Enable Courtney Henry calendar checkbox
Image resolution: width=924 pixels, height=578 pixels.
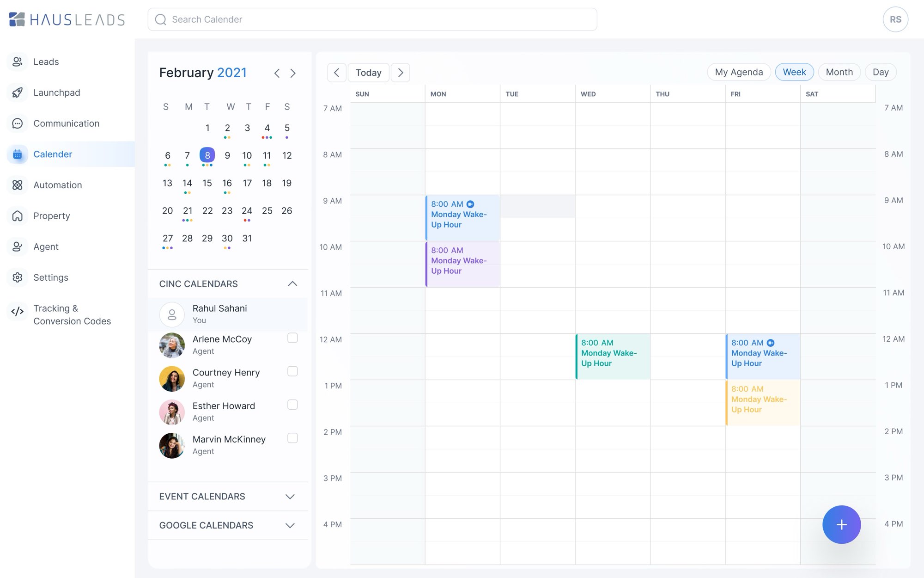tap(292, 371)
